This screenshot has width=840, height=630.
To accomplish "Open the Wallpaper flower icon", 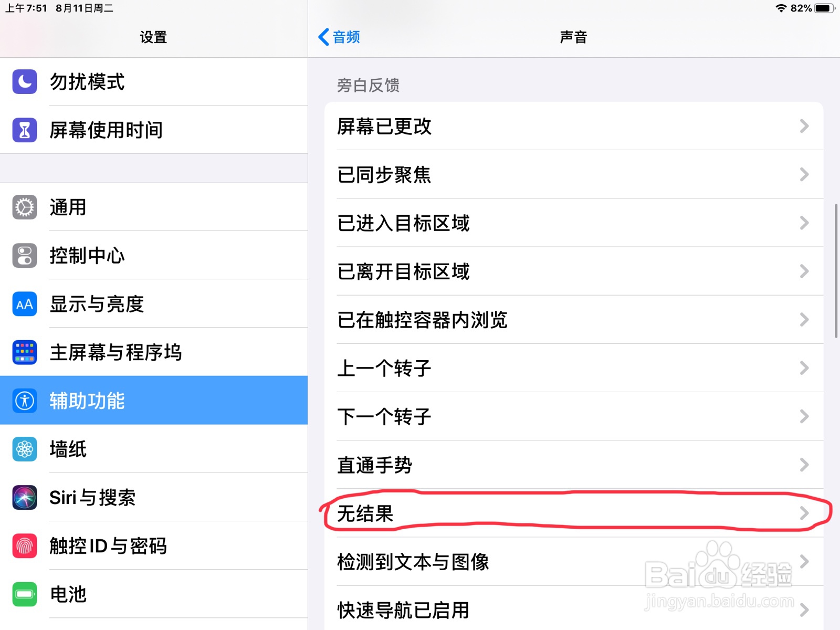I will (x=25, y=449).
